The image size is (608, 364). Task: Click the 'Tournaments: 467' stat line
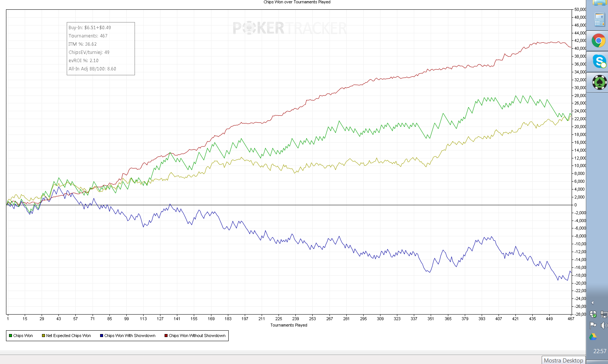pos(88,36)
